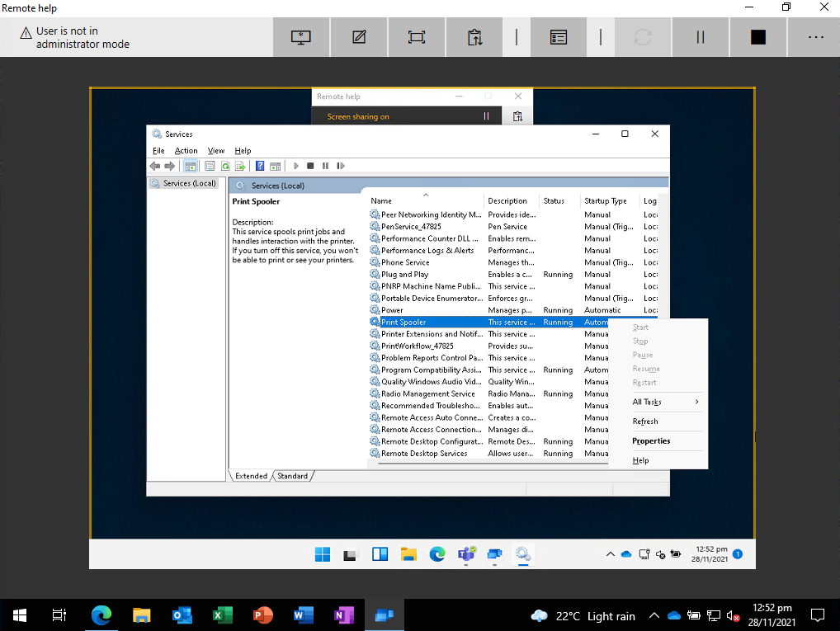840x631 pixels.
Task: Launch OneNote from the local taskbar
Action: point(343,615)
